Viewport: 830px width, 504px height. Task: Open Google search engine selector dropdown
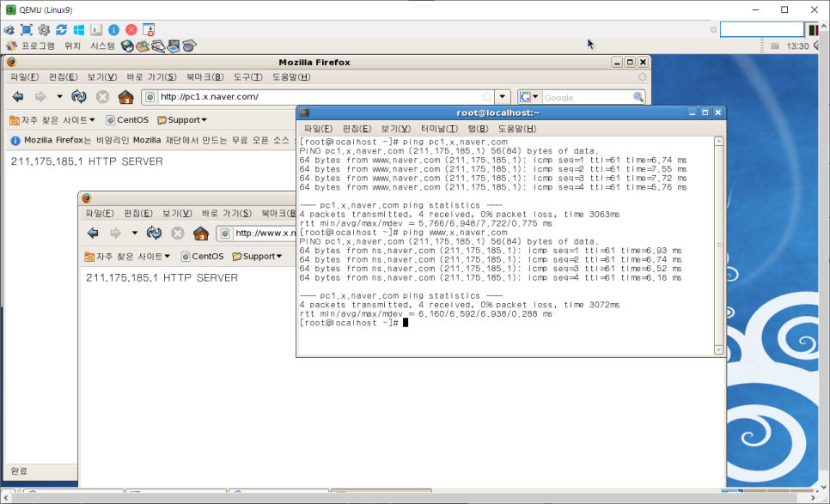coord(528,97)
